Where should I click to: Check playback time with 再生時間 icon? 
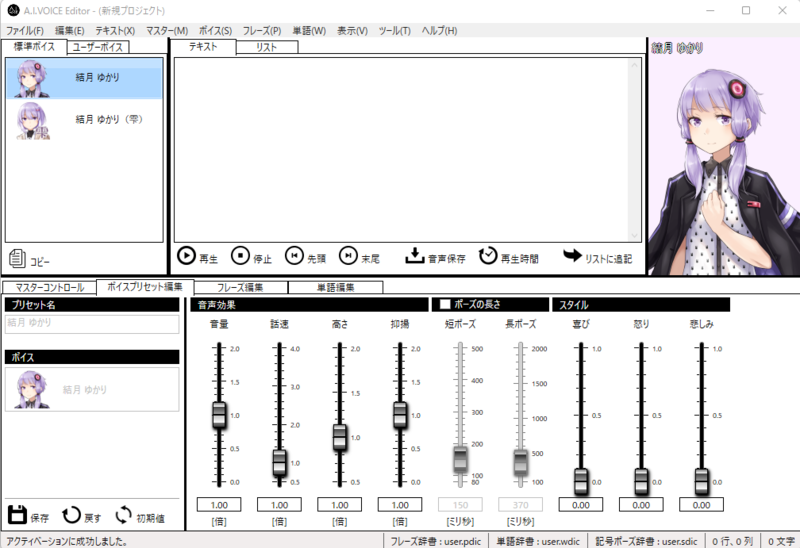pyautogui.click(x=488, y=256)
